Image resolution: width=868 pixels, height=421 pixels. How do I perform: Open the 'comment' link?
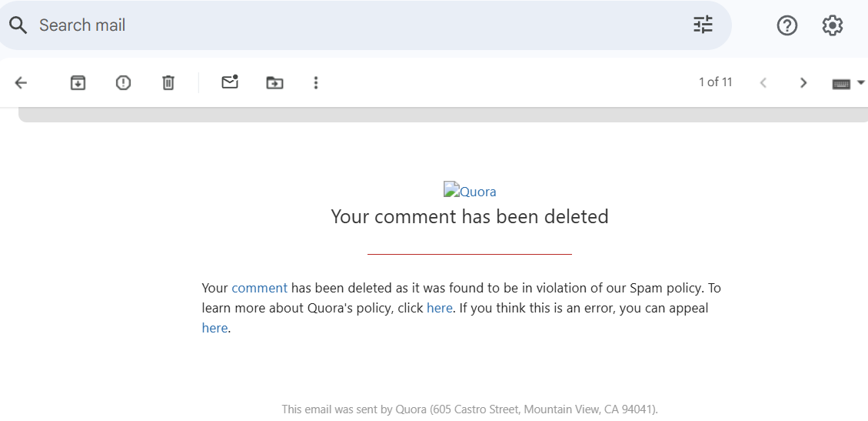[259, 288]
